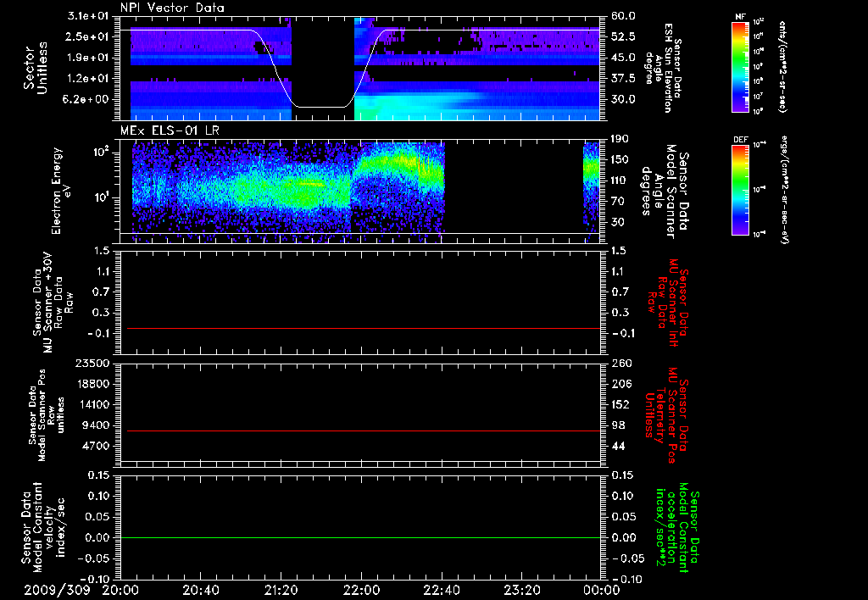868x600 pixels.
Task: Click the red 'MU Scanner Pos Telemetry' label
Action: tap(665, 415)
